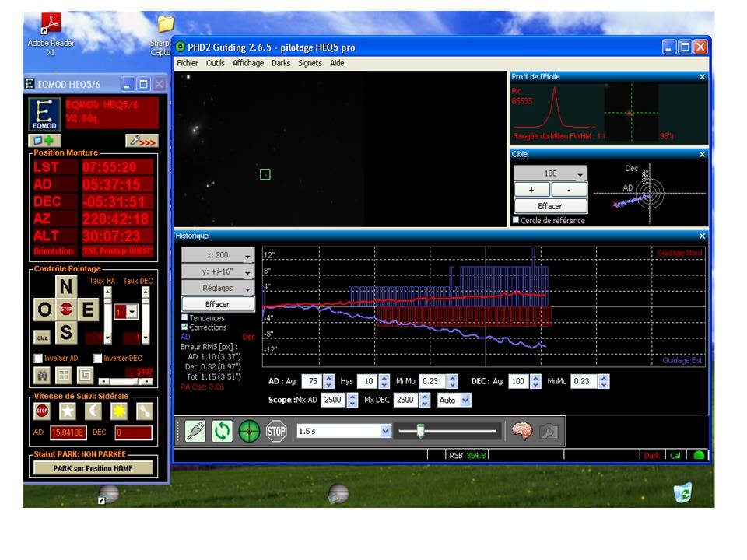The width and height of the screenshot is (747, 560).
Task: Click Effacer button in Historique panel
Action: pyautogui.click(x=218, y=304)
